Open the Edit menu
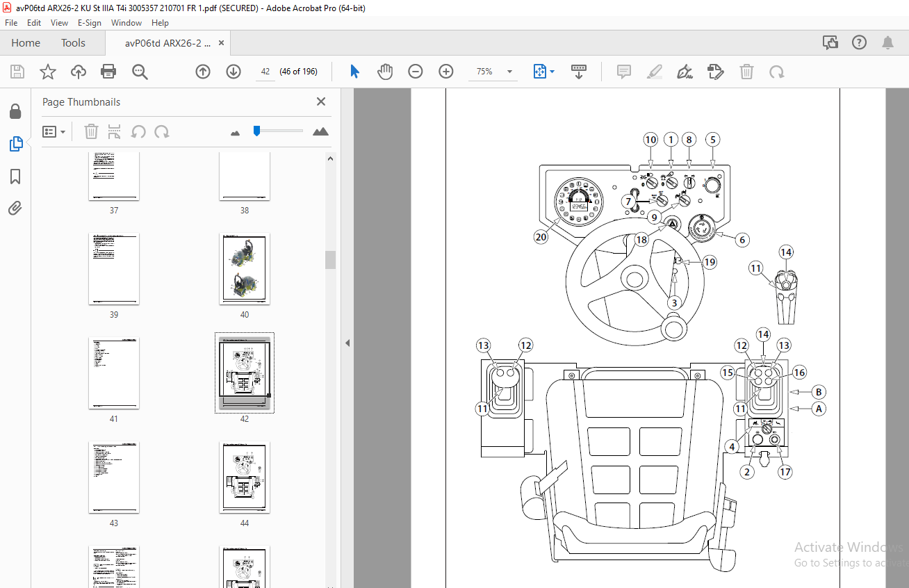The height and width of the screenshot is (588, 909). pos(34,23)
